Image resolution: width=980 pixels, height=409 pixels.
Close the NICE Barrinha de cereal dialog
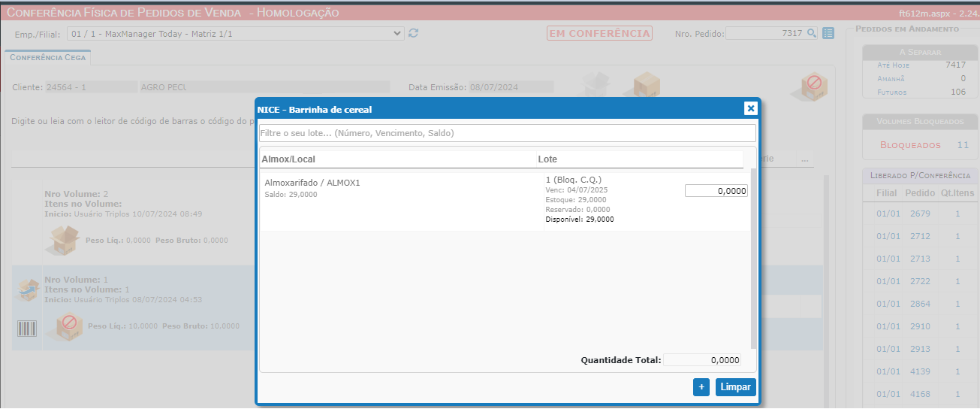click(749, 108)
